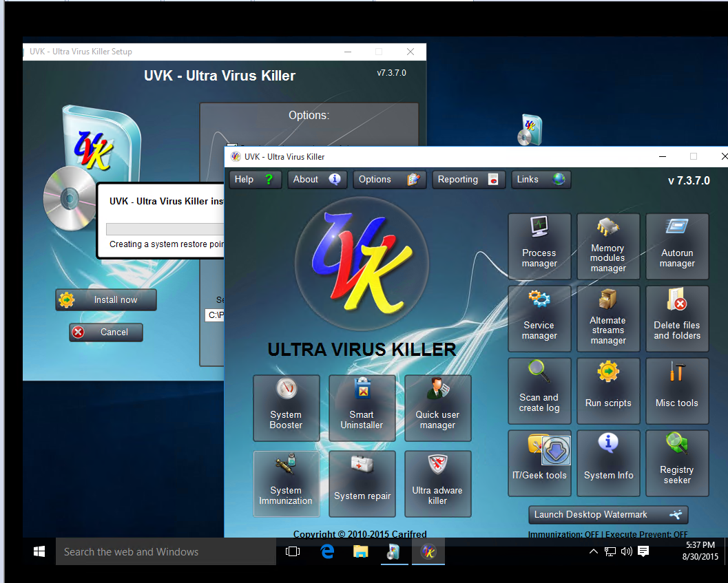
Task: Open Alternate streams manager
Action: click(x=607, y=319)
